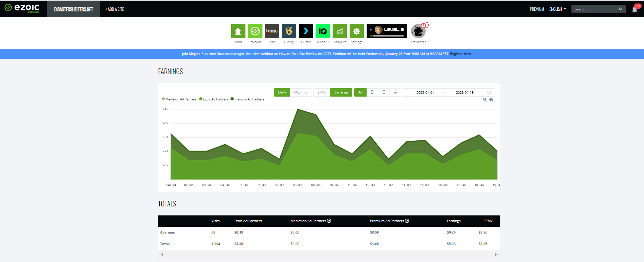The width and height of the screenshot is (644, 262).
Task: Open the NicheIQ icon
Action: pyautogui.click(x=323, y=31)
